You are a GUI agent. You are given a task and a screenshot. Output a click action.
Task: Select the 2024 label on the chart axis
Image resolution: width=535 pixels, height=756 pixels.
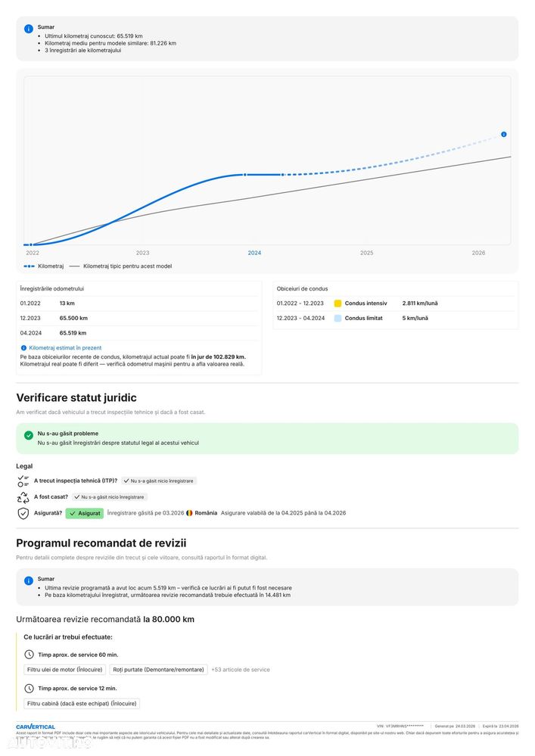pos(254,253)
